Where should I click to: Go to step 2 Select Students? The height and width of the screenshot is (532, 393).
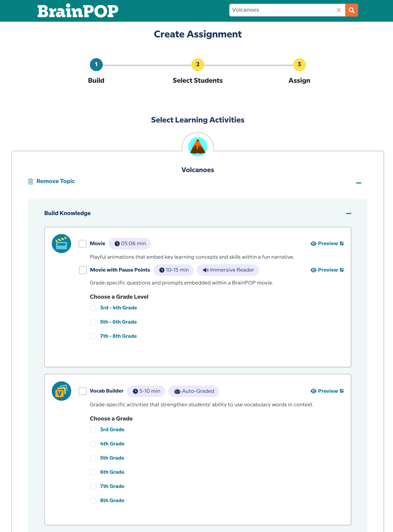coord(197,65)
